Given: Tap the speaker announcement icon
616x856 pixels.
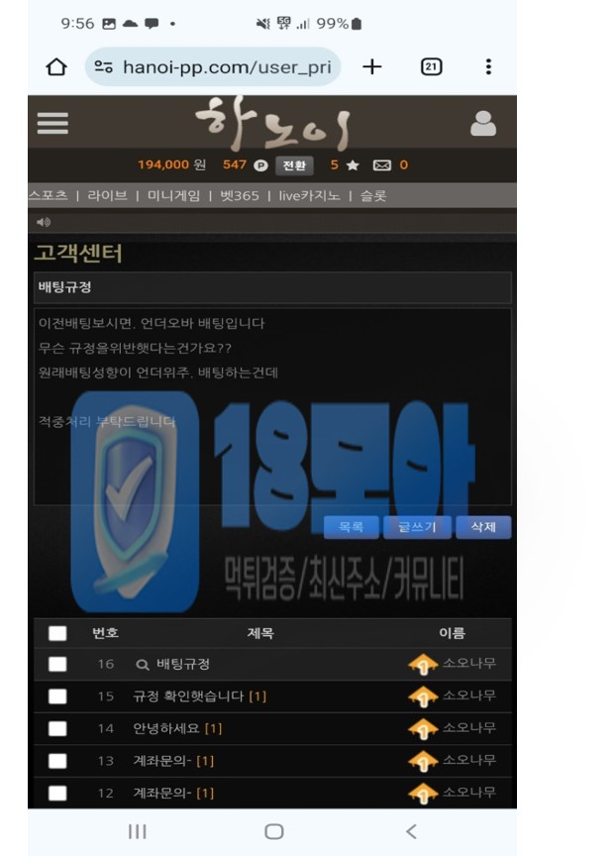Looking at the screenshot, I should point(44,222).
